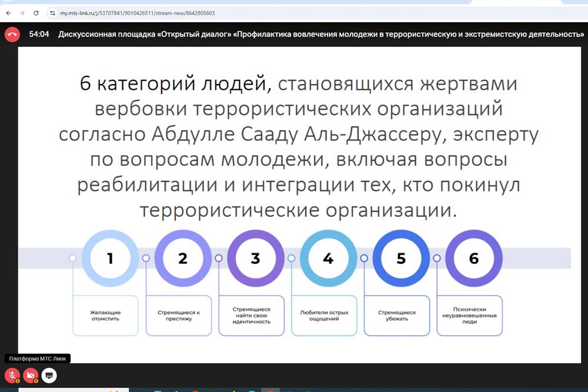Click circle number 1 on the slide
The height and width of the screenshot is (392, 588).
point(110,258)
